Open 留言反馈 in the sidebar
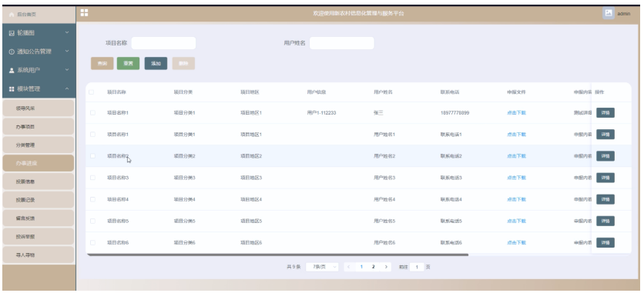 coord(39,218)
